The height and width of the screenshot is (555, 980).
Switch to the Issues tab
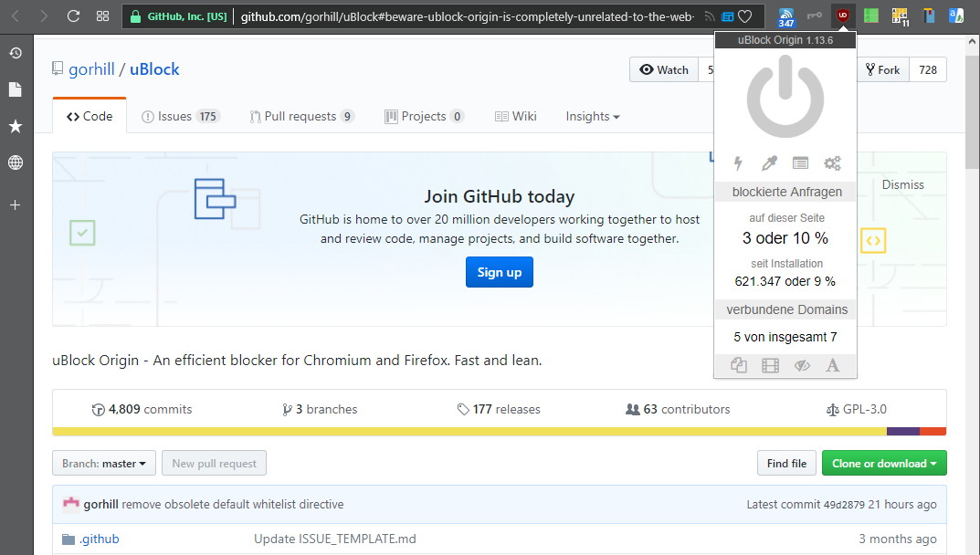coord(181,116)
